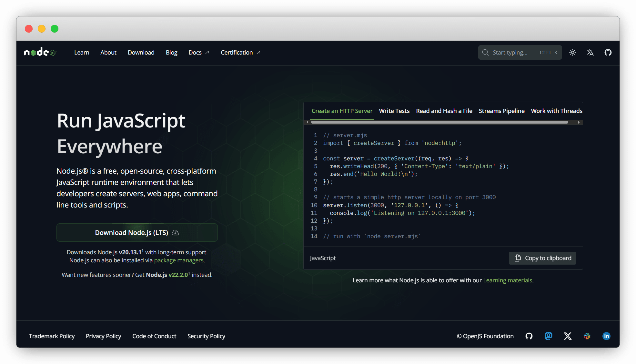Focus the Start typing search field
This screenshot has height=364, width=636.
coord(520,52)
